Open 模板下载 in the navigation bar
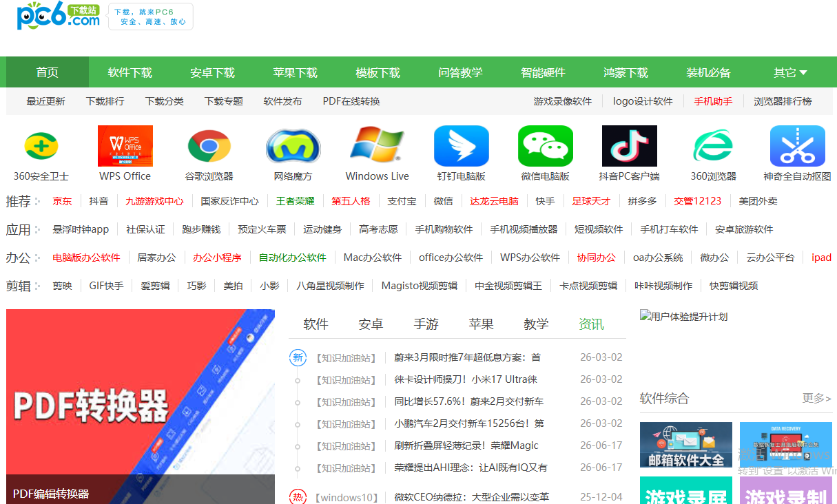Viewport: 837px width, 504px height. pyautogui.click(x=378, y=72)
